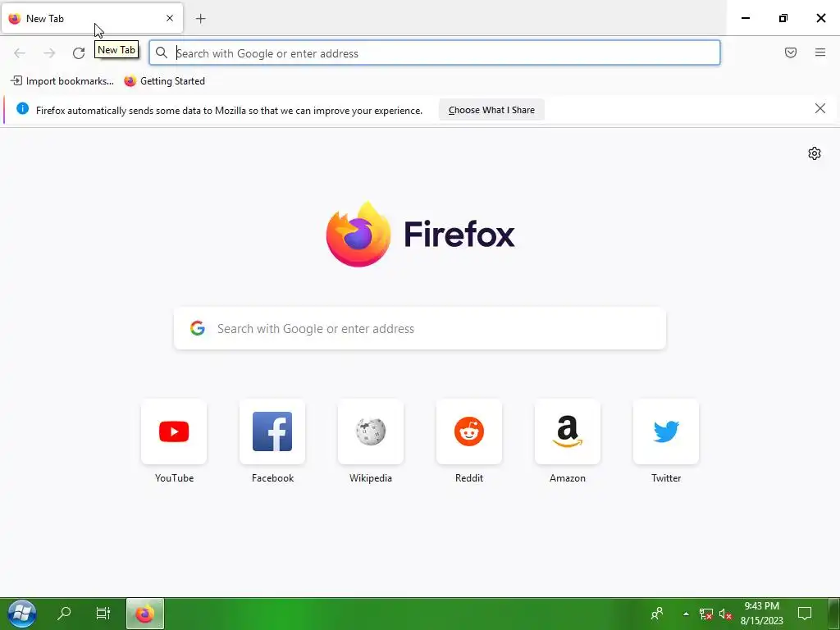This screenshot has width=840, height=630.
Task: Reload the current page
Action: [79, 53]
